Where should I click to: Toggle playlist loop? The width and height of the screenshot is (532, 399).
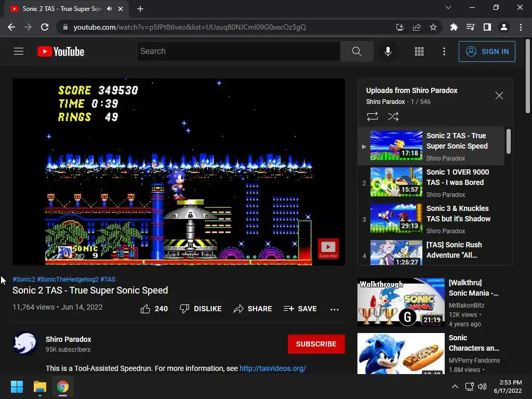pyautogui.click(x=372, y=116)
